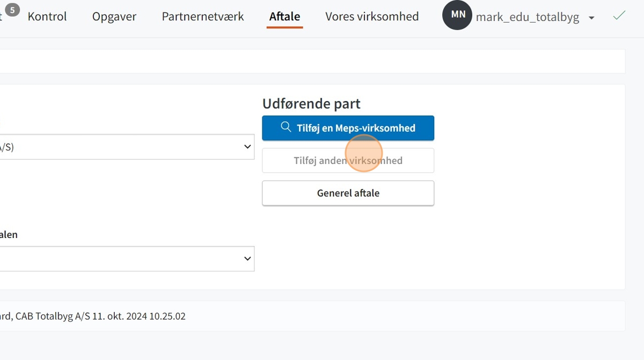Click the notification badge showing 5
This screenshot has width=644, height=360.
[x=12, y=9]
